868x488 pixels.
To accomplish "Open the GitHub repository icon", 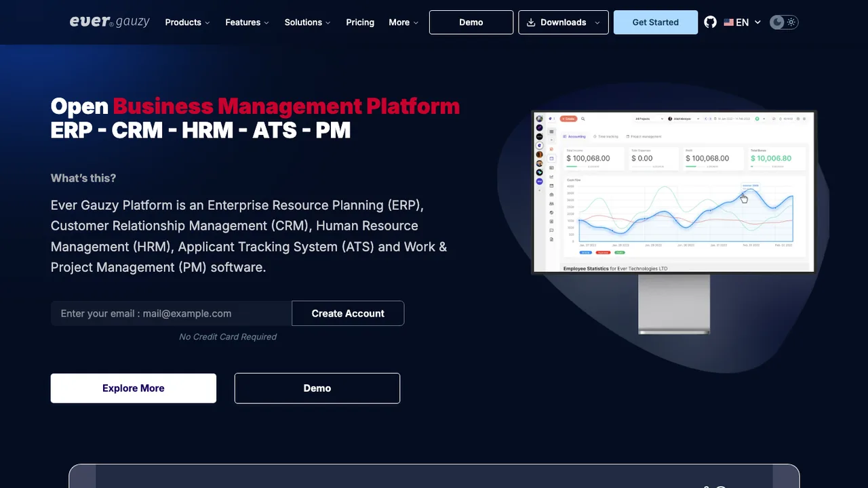I will point(710,22).
